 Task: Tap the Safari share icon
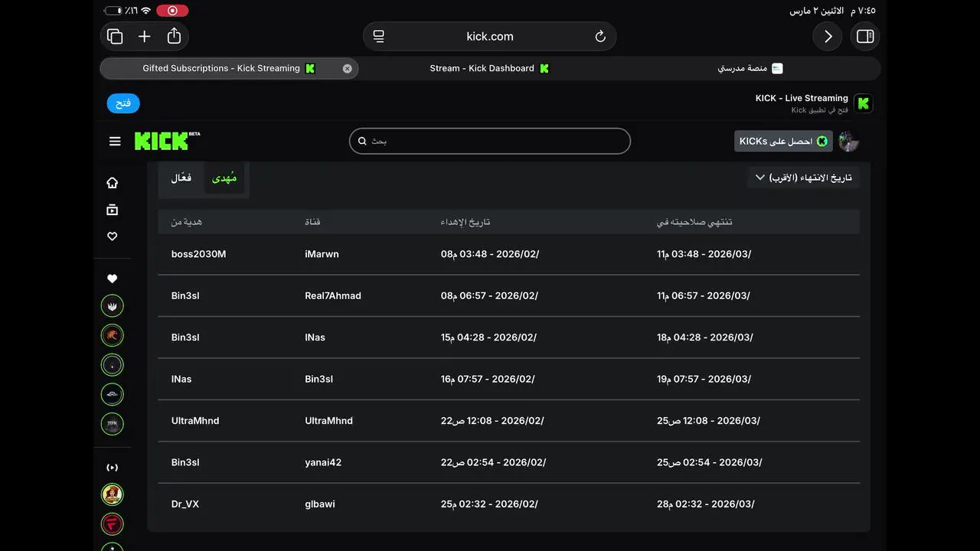click(174, 36)
